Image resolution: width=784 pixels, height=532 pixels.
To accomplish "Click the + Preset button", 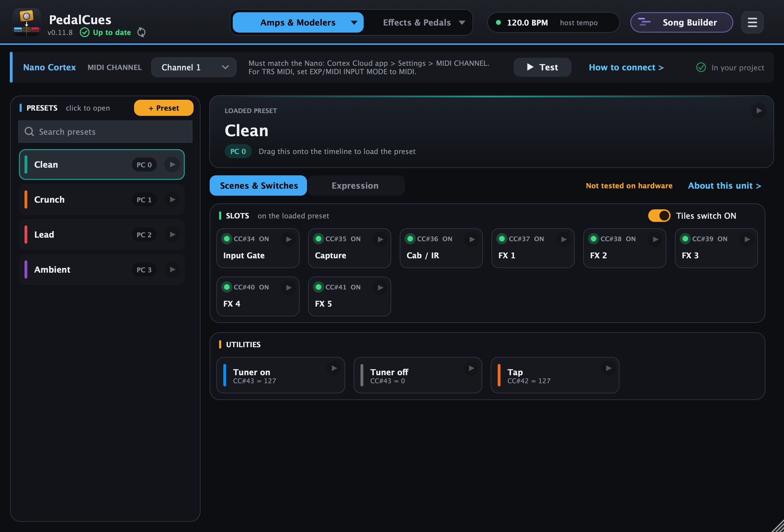I will click(x=164, y=108).
